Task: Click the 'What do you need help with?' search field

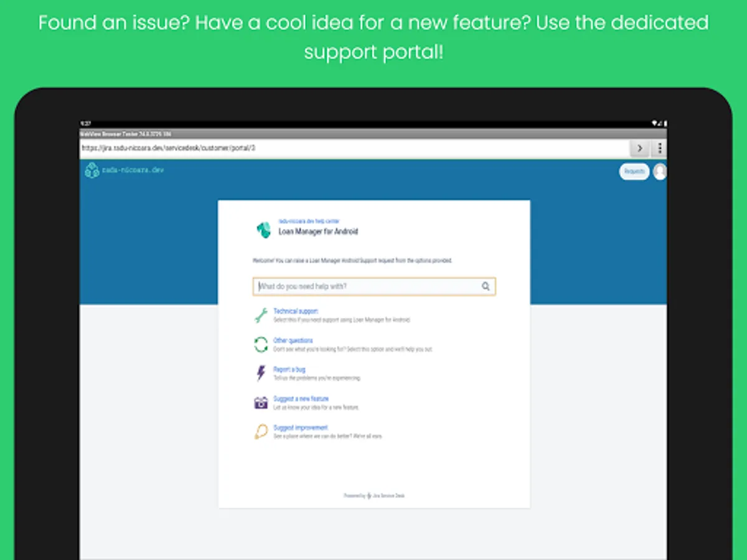Action: 374,286
